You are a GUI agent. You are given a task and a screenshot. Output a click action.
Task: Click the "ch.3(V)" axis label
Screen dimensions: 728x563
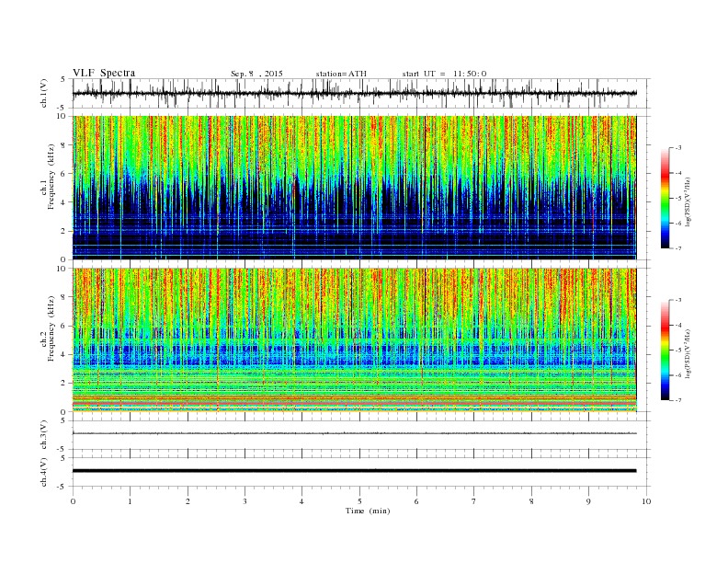(44, 435)
